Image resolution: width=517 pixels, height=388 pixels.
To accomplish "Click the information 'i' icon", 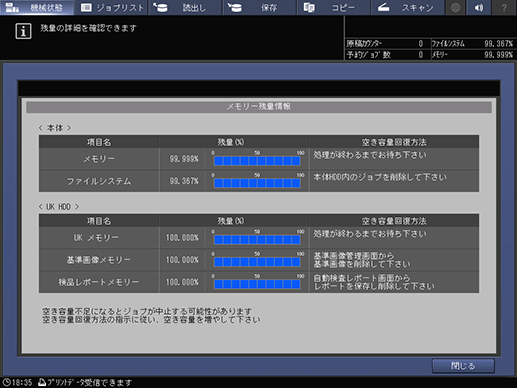I will (x=23, y=31).
